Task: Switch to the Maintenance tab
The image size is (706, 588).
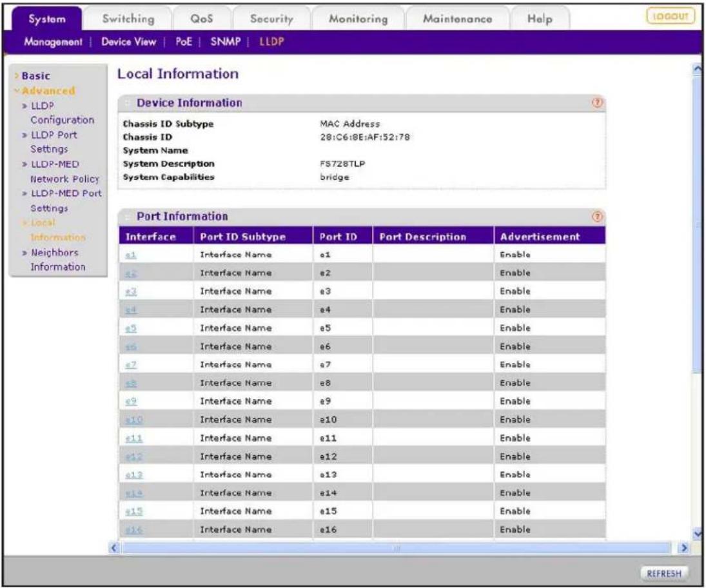Action: tap(458, 19)
